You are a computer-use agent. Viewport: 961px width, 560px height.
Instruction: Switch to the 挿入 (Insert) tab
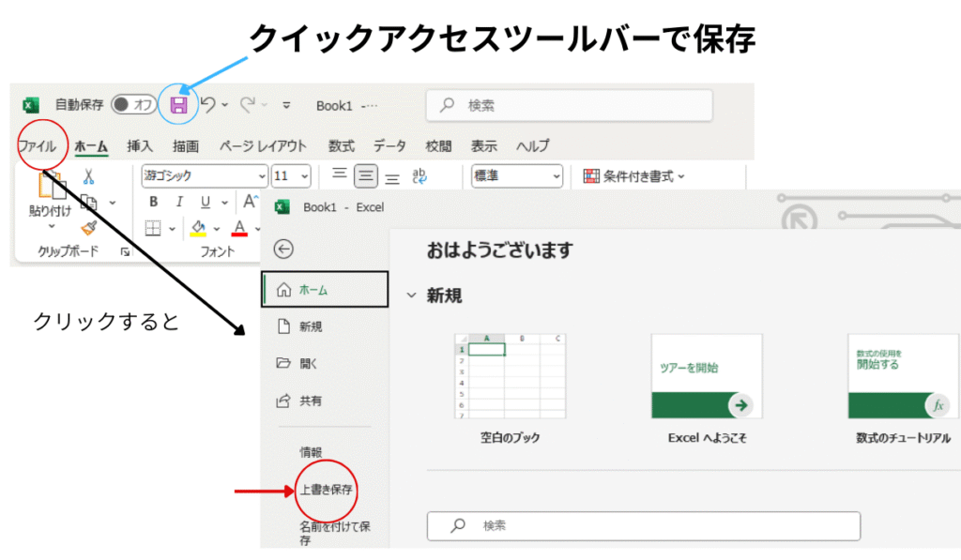140,146
